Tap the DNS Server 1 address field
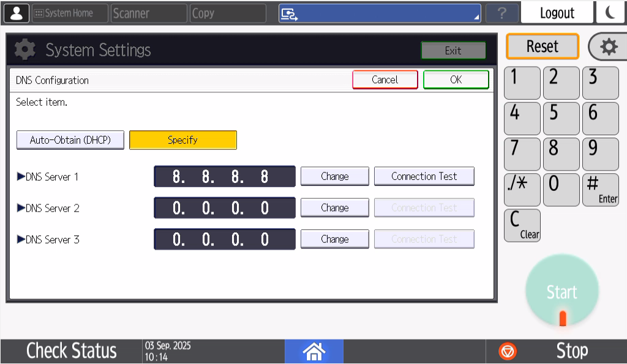Viewport: 627px width, 364px height. point(224,177)
